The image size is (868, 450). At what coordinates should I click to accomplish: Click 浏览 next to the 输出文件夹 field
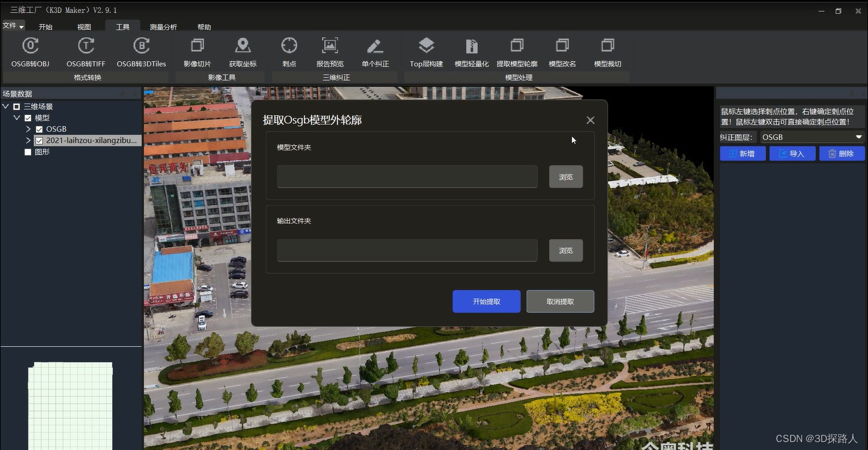(566, 251)
